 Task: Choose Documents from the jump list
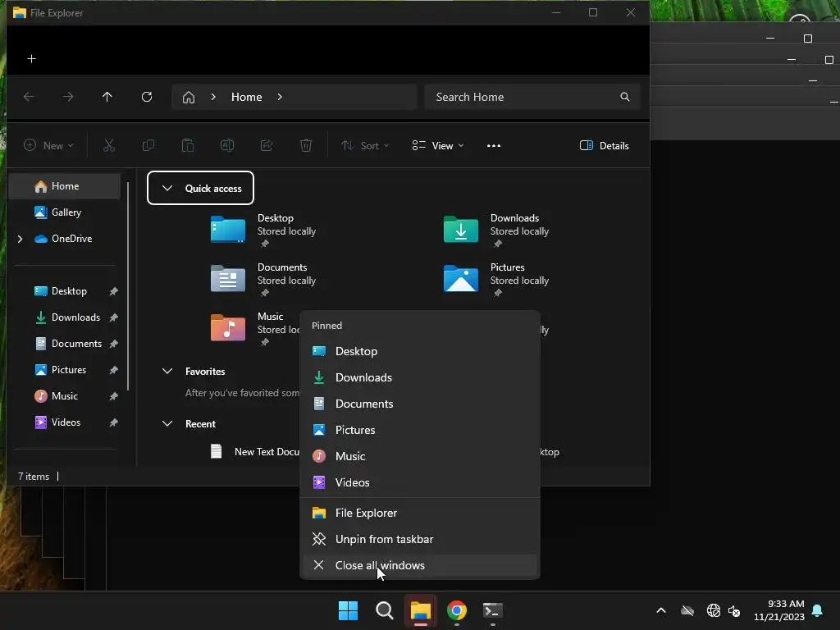pos(420,404)
